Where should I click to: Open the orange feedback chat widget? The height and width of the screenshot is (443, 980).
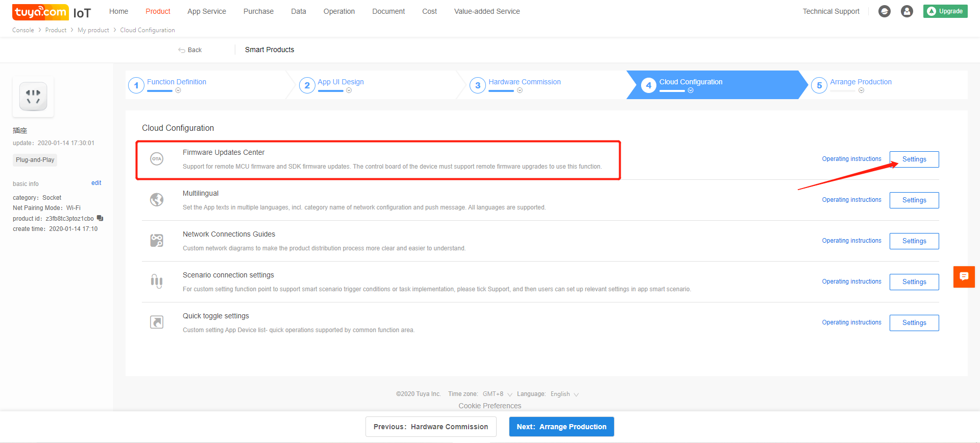tap(964, 276)
